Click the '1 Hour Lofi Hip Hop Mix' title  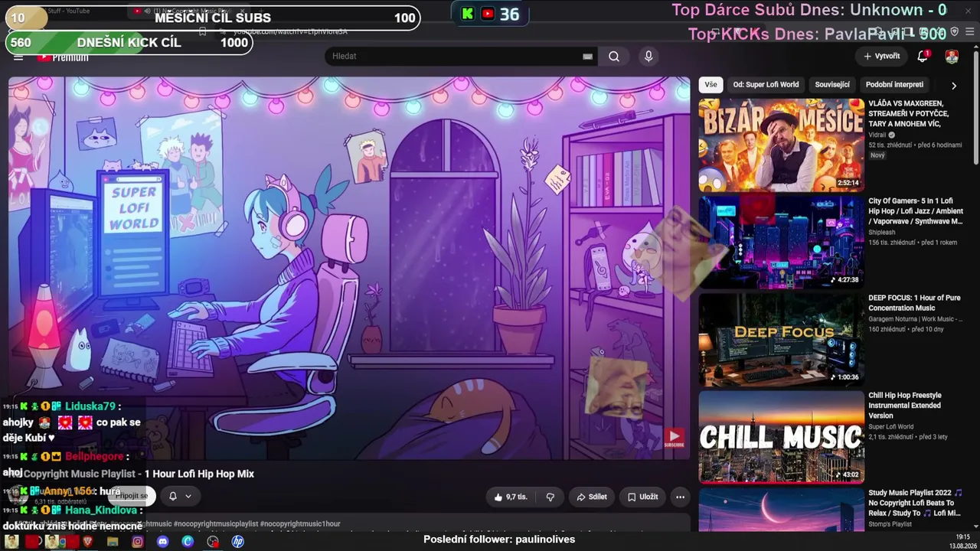[199, 474]
